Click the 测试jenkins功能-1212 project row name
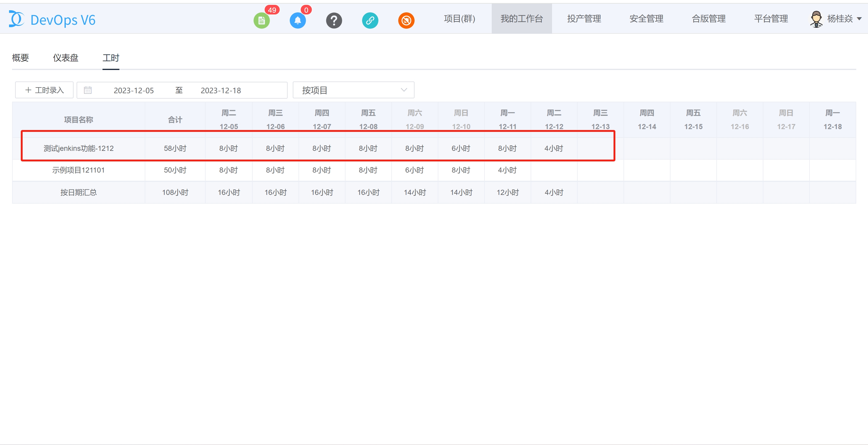This screenshot has height=445, width=868. 78,148
